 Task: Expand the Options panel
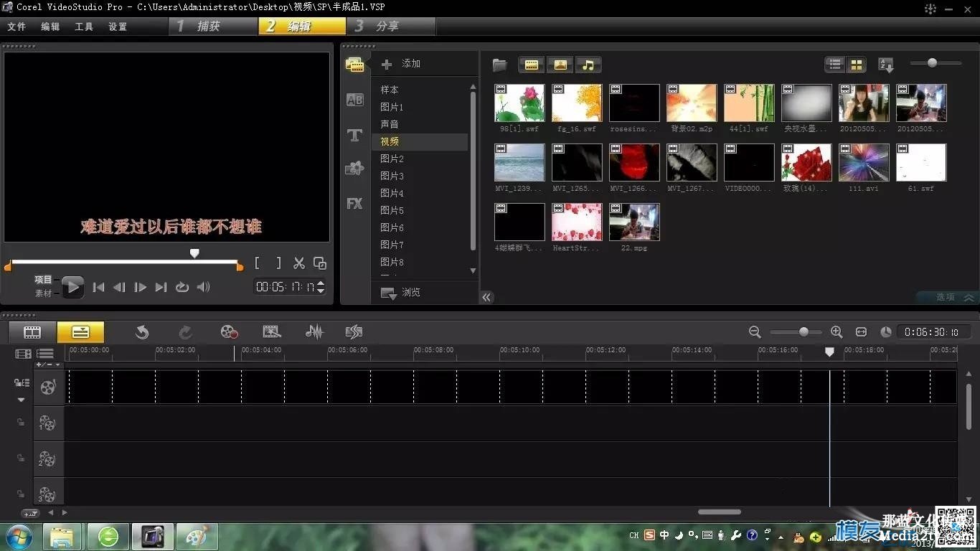coord(954,297)
